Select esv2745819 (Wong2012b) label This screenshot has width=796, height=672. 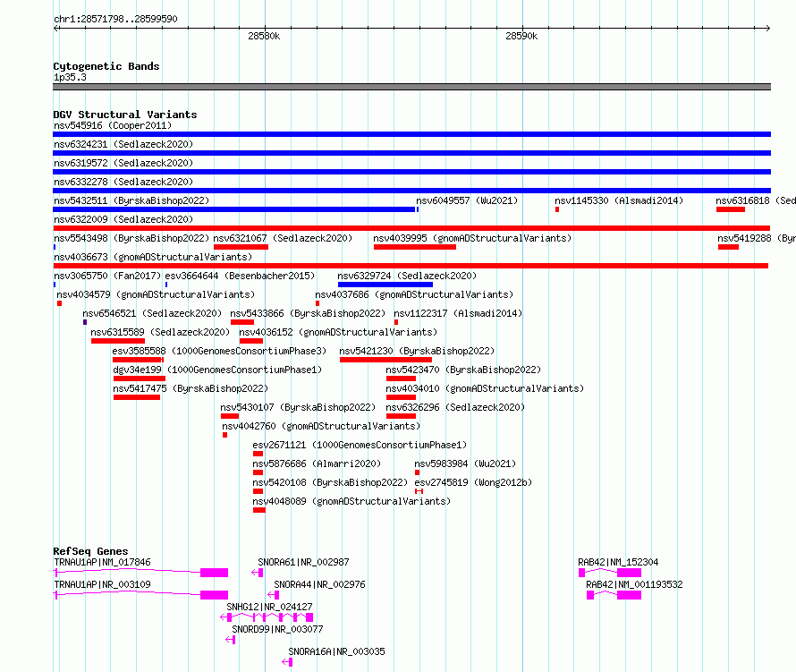pos(473,482)
